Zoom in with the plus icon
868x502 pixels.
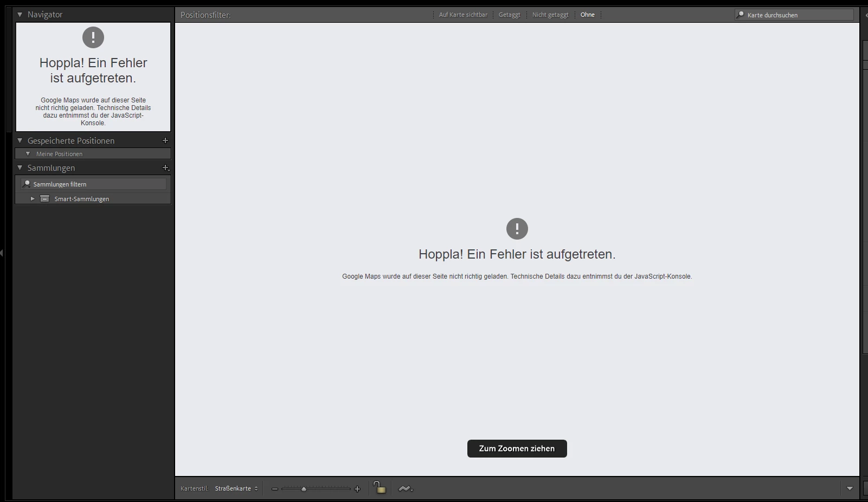coord(357,489)
